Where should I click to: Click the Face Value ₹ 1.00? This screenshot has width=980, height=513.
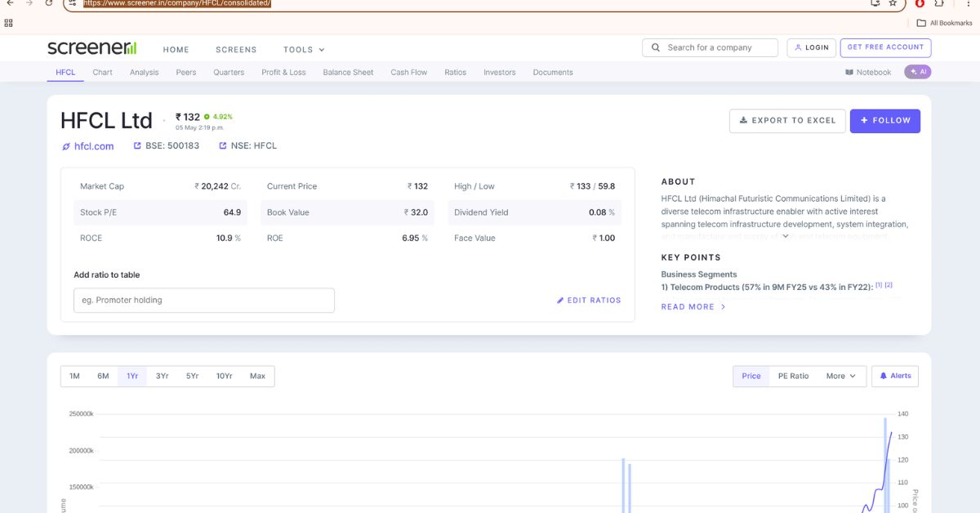[x=604, y=239]
